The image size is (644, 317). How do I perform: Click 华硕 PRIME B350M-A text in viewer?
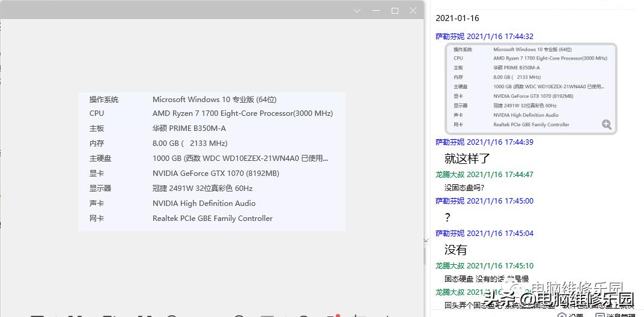189,128
